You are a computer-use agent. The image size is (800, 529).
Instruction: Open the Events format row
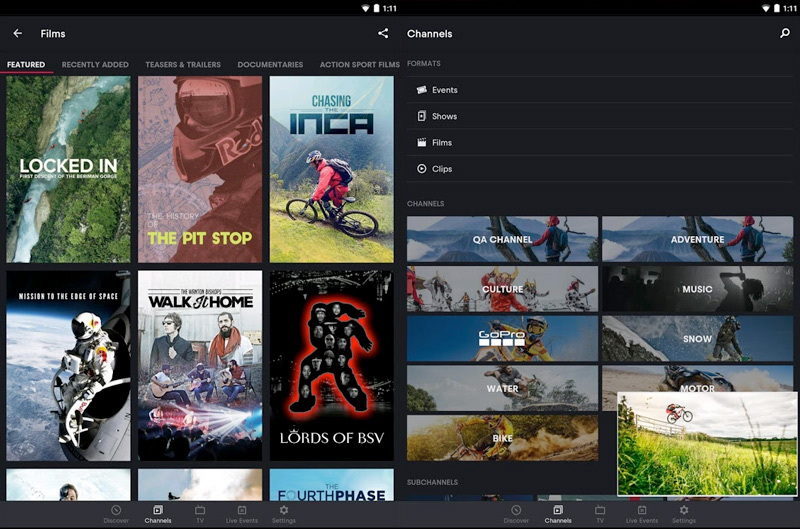click(x=600, y=90)
